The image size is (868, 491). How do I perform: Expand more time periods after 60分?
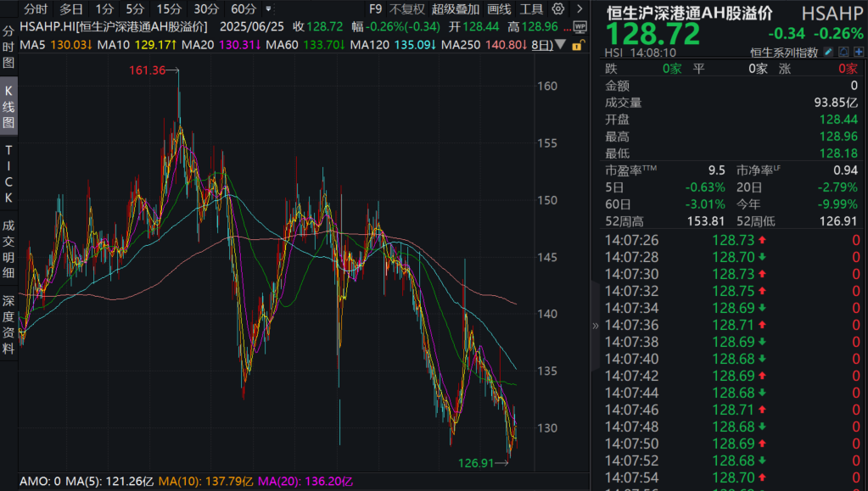click(x=270, y=9)
